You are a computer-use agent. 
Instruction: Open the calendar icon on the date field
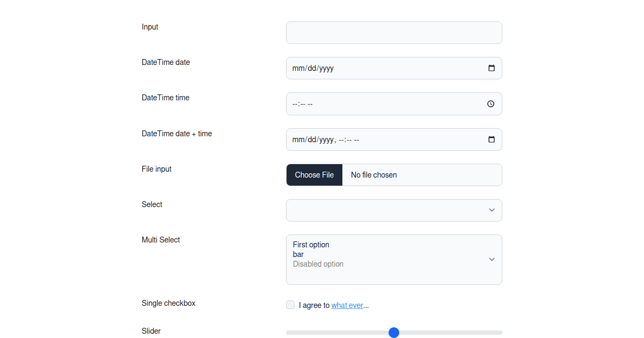coord(492,68)
